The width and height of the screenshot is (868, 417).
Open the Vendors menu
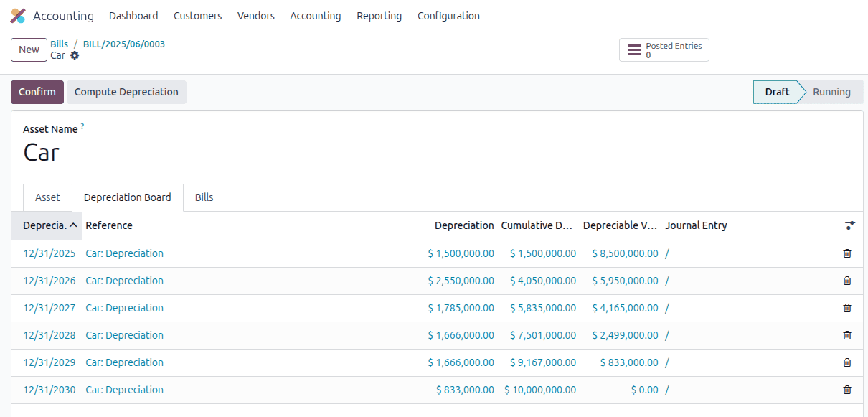pos(255,15)
